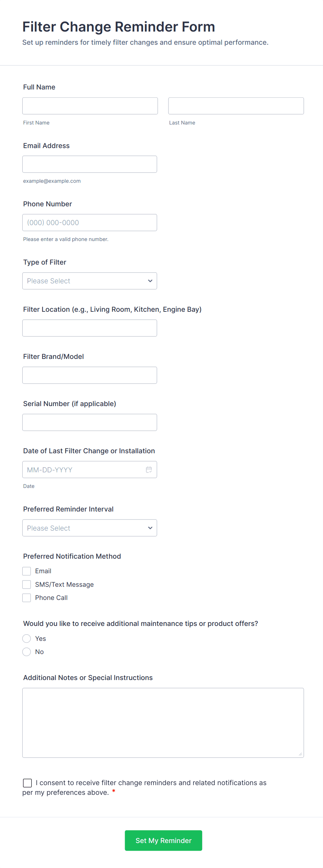
Task: Check the Email notification method
Action: click(x=26, y=571)
